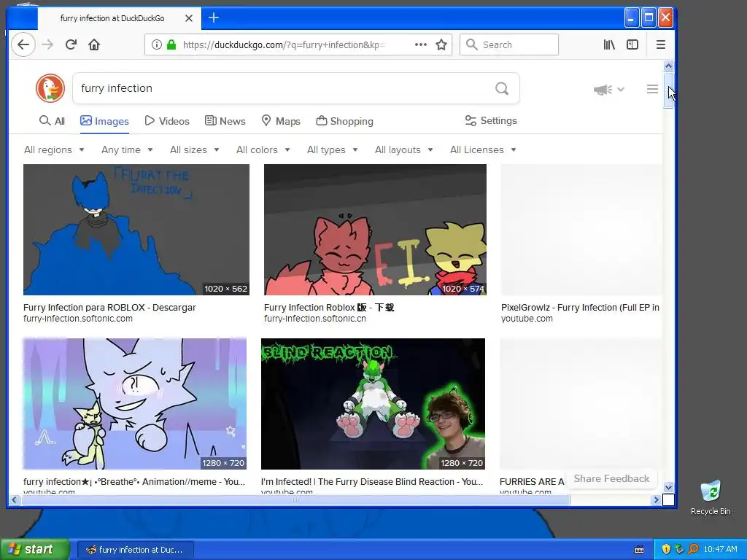Show site information via the info icon

(156, 44)
